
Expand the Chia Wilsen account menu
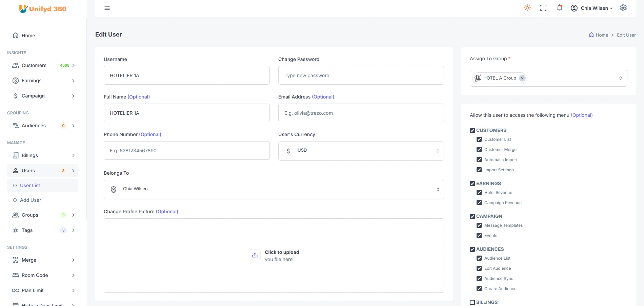(592, 8)
